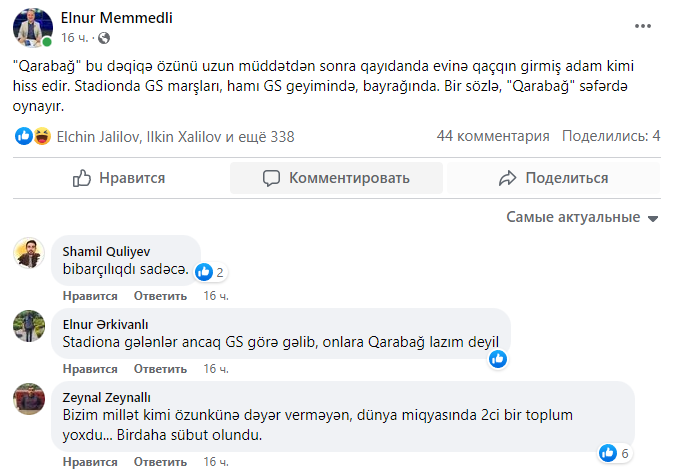This screenshot has width=673, height=472.
Task: Expand the Самые актуальные comment sort dropdown
Action: pos(581,217)
